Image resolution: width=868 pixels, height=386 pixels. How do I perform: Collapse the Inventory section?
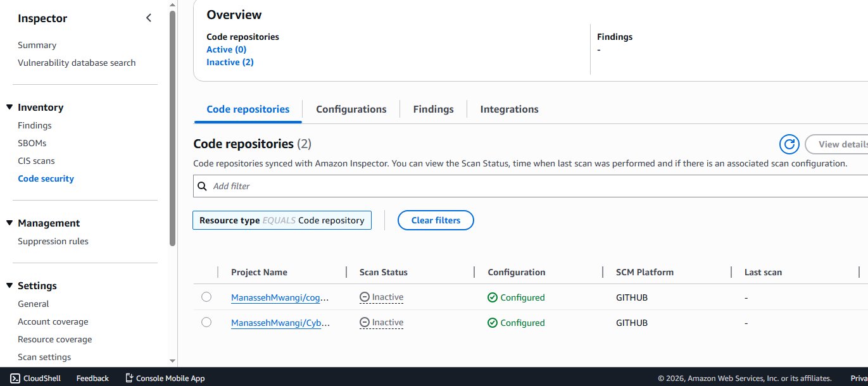coord(9,108)
